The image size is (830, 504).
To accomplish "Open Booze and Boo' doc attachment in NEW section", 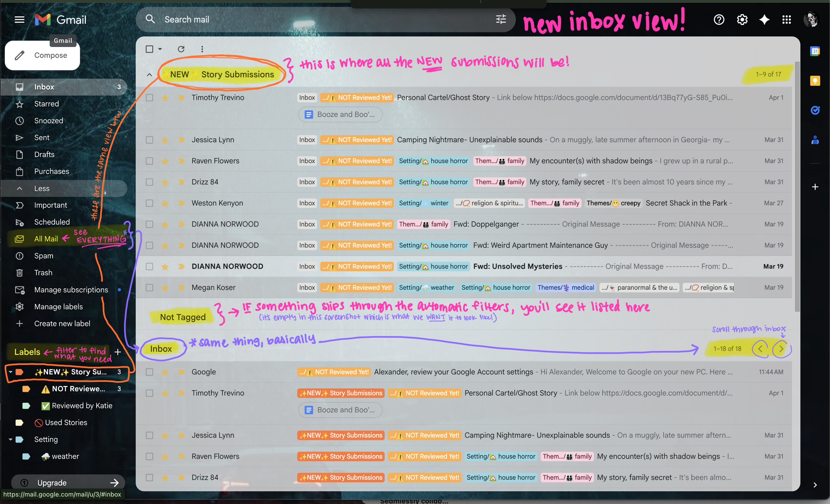I will [x=340, y=114].
